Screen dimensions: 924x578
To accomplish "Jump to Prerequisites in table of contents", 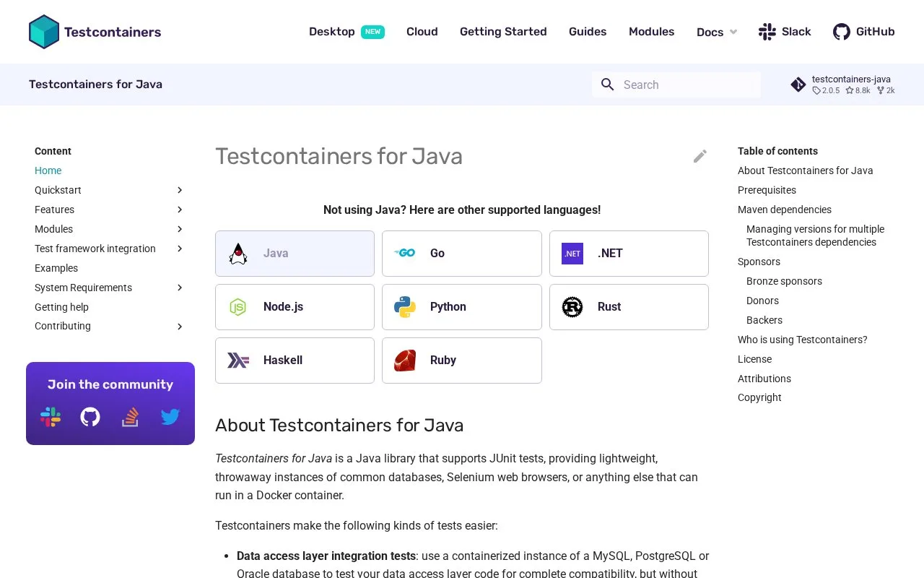I will tap(767, 190).
